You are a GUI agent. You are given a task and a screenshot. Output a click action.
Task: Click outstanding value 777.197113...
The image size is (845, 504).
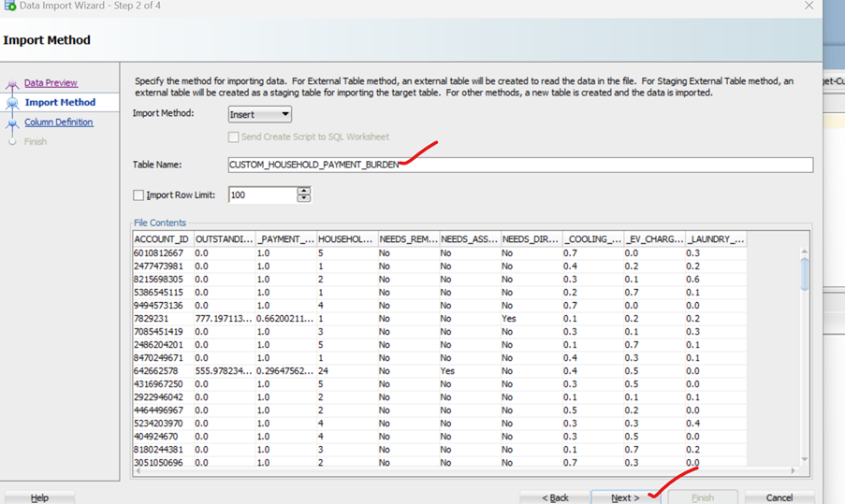(x=225, y=319)
